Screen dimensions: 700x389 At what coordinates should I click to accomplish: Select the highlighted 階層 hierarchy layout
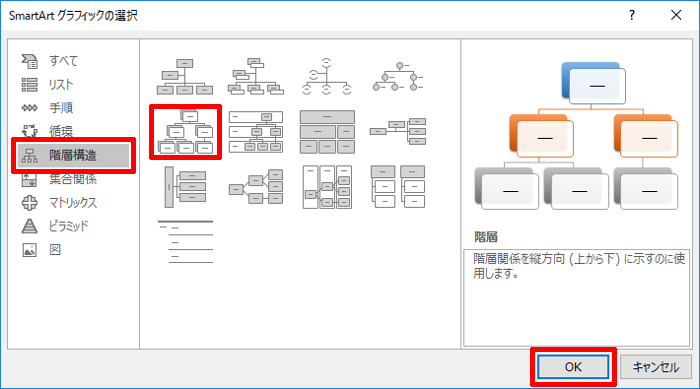click(185, 132)
